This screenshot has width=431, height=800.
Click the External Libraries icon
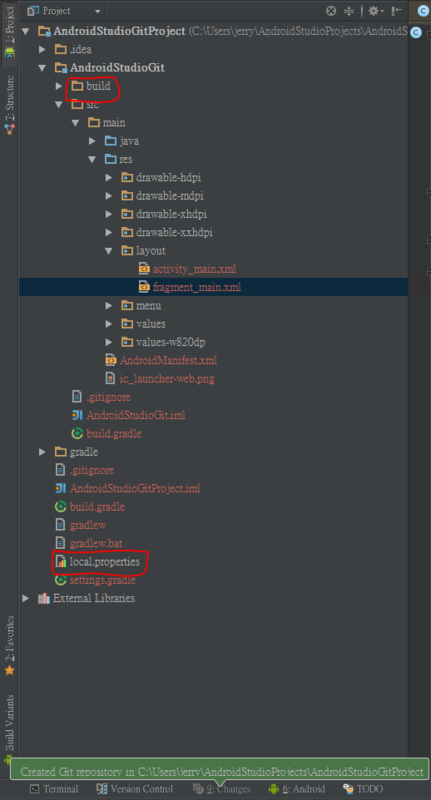tap(44, 598)
